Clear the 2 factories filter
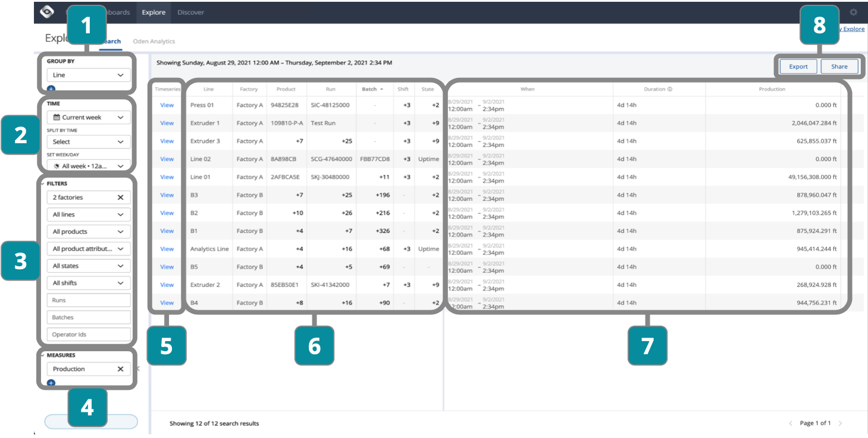The image size is (868, 438). (120, 197)
